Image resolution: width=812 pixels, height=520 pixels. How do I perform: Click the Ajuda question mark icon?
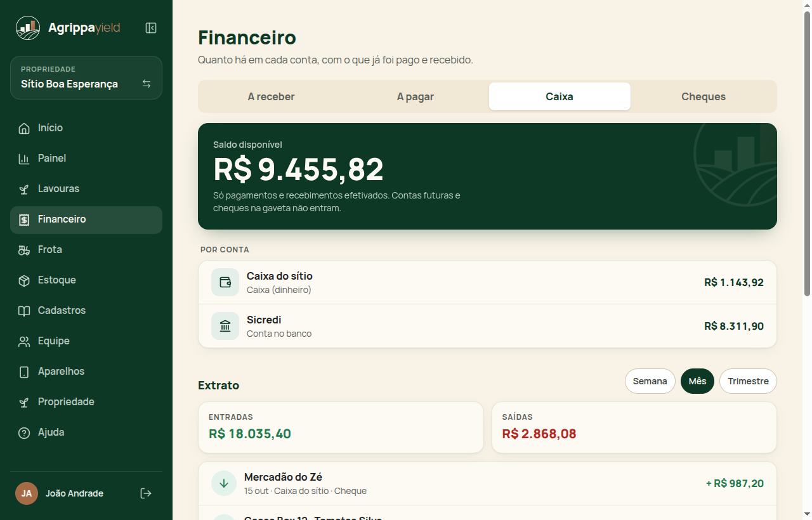coord(24,432)
